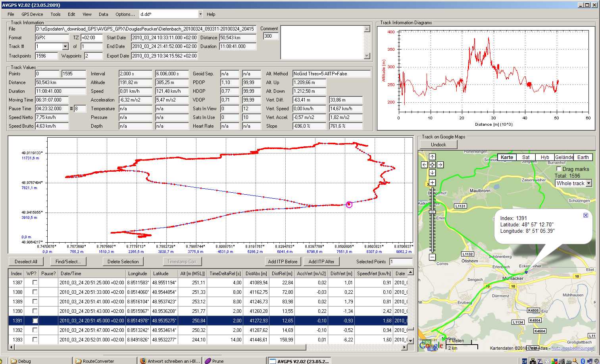Screen dimensions: 600x364
Task: Pan the Google map up
Action: [x=432, y=157]
